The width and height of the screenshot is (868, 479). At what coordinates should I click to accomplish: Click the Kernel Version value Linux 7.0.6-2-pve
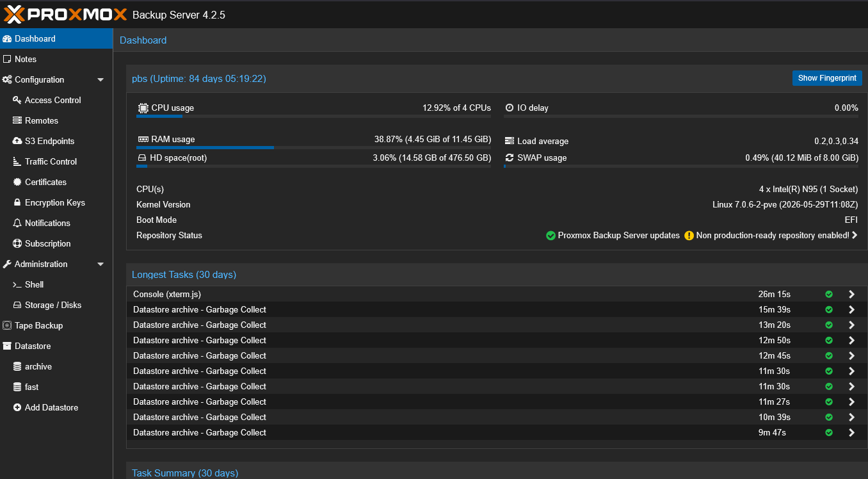click(x=785, y=204)
